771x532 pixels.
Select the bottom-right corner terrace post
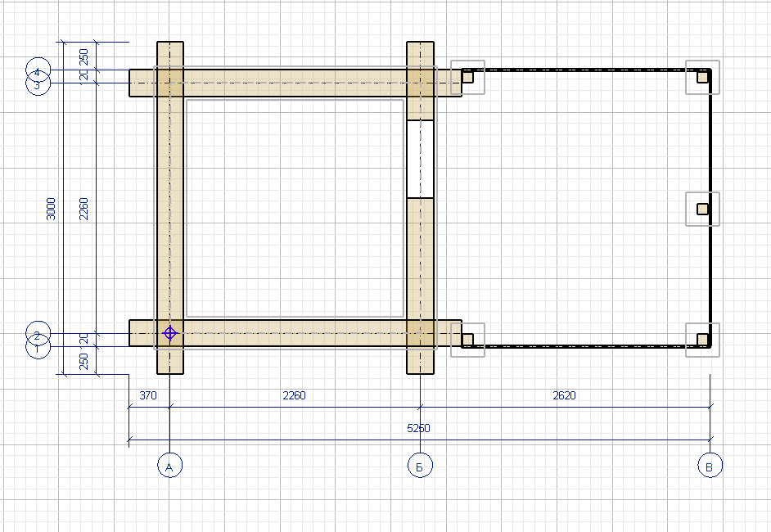(702, 339)
